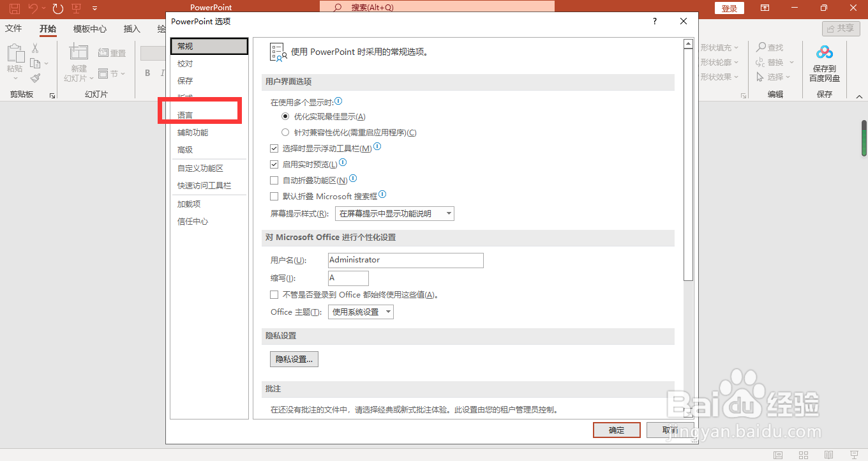Click info icon next to multiple displays label
The height and width of the screenshot is (461, 868).
click(x=339, y=101)
